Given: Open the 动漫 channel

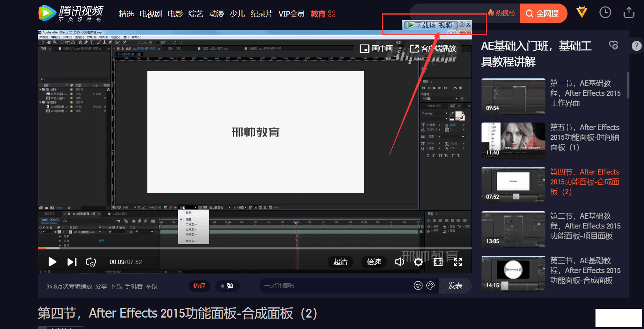Looking at the screenshot, I should (x=217, y=14).
